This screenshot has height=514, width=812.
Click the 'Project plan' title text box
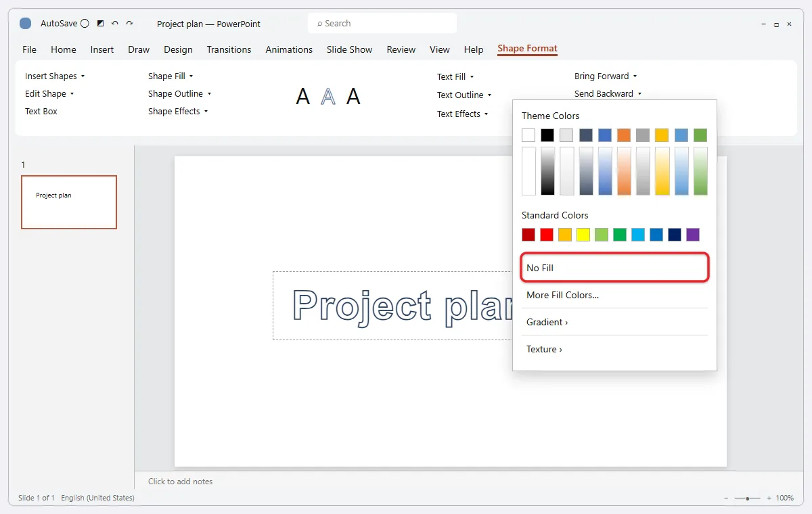[x=394, y=306]
